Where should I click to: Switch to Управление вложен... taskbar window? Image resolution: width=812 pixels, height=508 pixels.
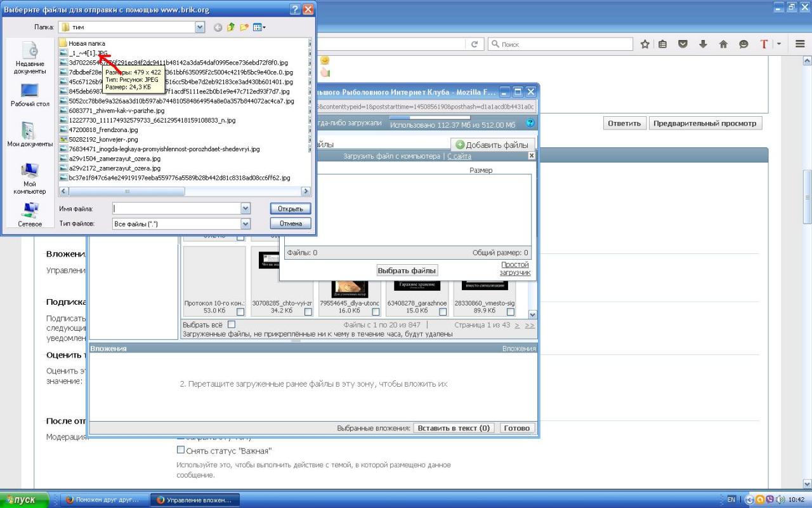(x=195, y=500)
